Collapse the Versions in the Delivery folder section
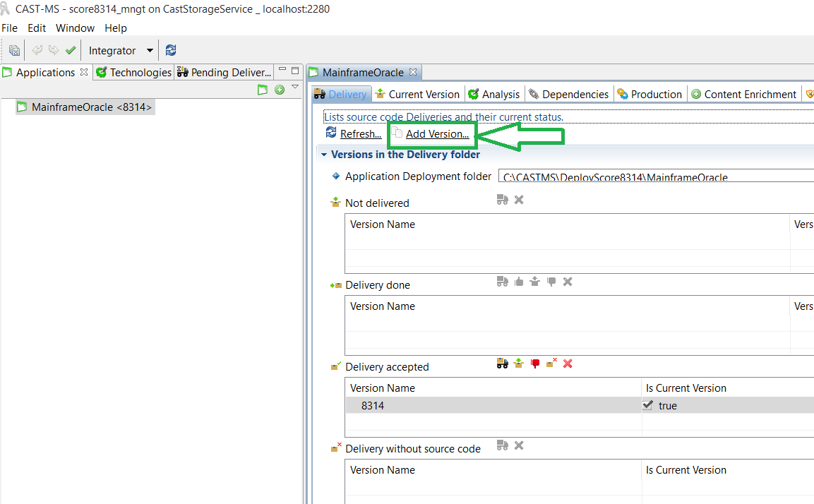The image size is (814, 504). pos(325,155)
